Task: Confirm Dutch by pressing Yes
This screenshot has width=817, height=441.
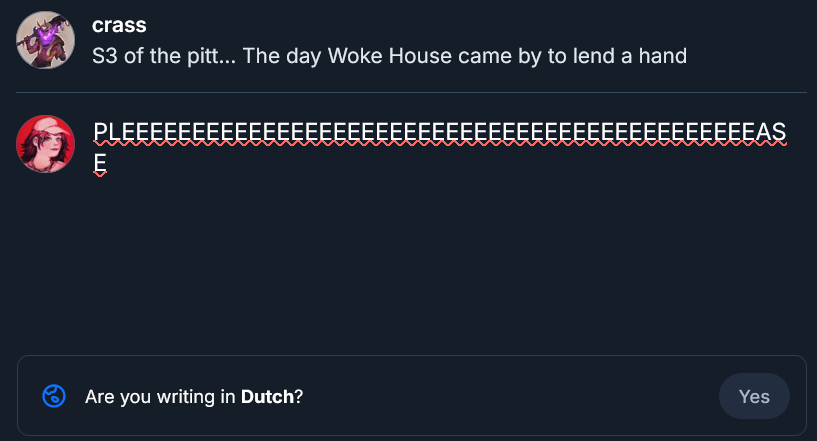Action: [754, 396]
